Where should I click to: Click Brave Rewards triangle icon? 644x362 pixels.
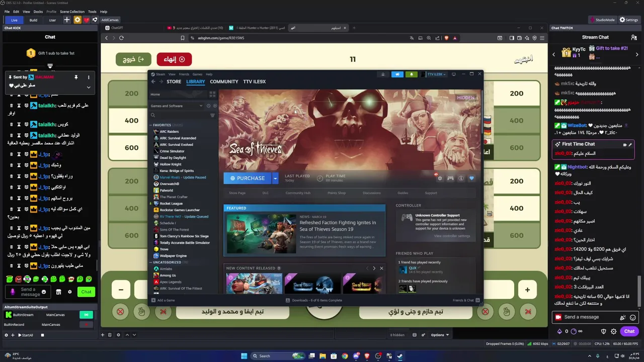(455, 38)
